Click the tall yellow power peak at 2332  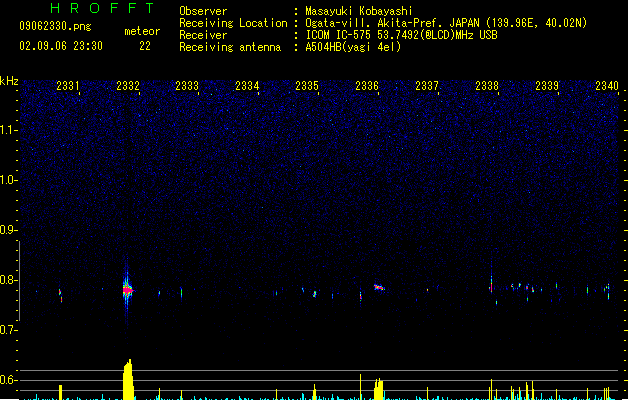pyautogui.click(x=128, y=379)
